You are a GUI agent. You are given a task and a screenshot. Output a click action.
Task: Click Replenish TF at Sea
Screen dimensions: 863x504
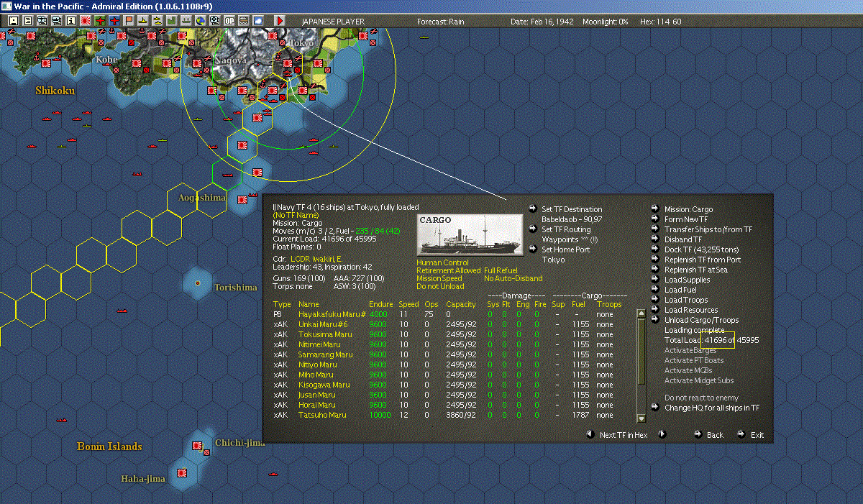tap(695, 270)
